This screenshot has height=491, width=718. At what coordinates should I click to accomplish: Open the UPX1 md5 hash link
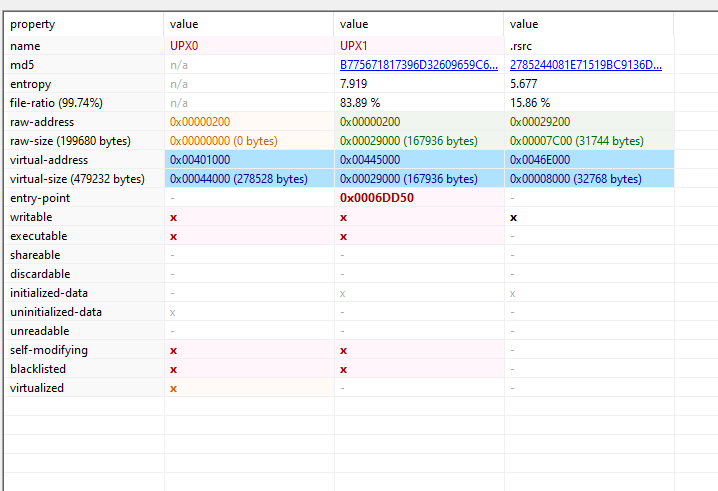(418, 65)
